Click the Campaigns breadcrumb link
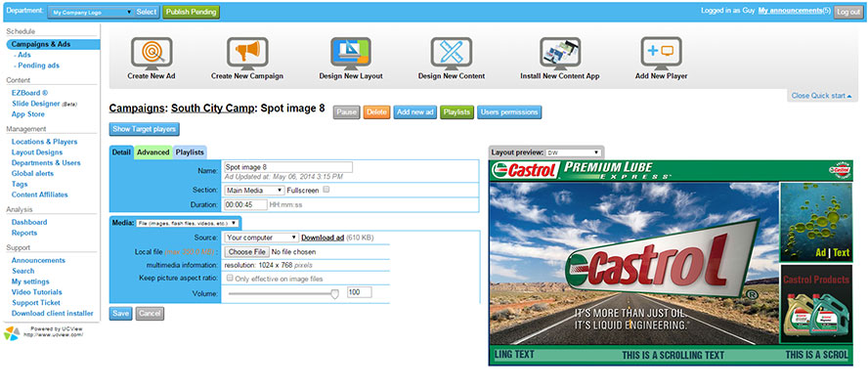The width and height of the screenshot is (868, 391). [137, 108]
